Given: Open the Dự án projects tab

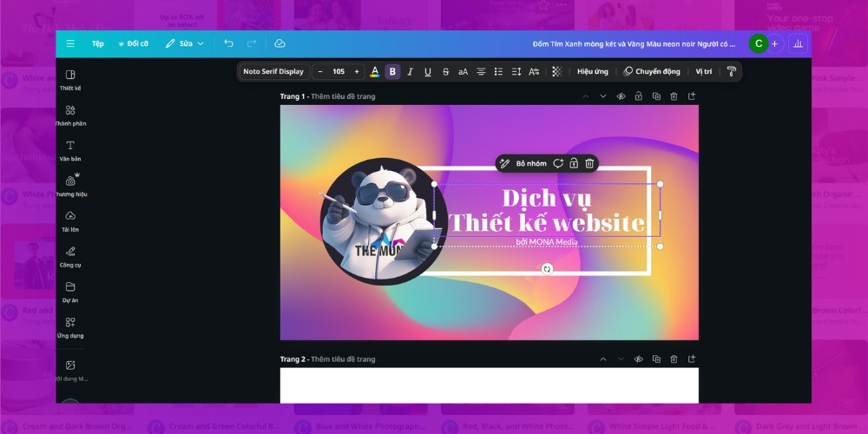Looking at the screenshot, I should click(70, 293).
